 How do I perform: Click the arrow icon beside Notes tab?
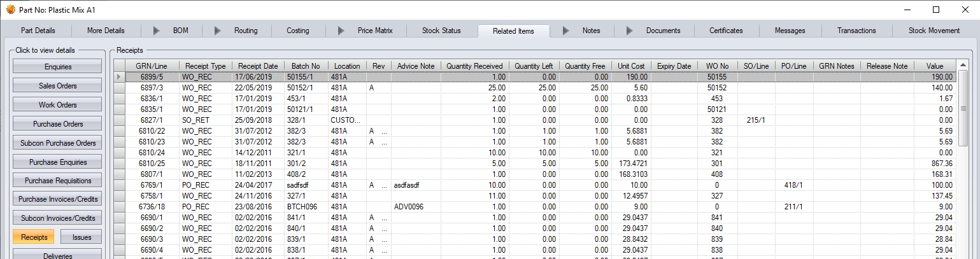[x=566, y=31]
